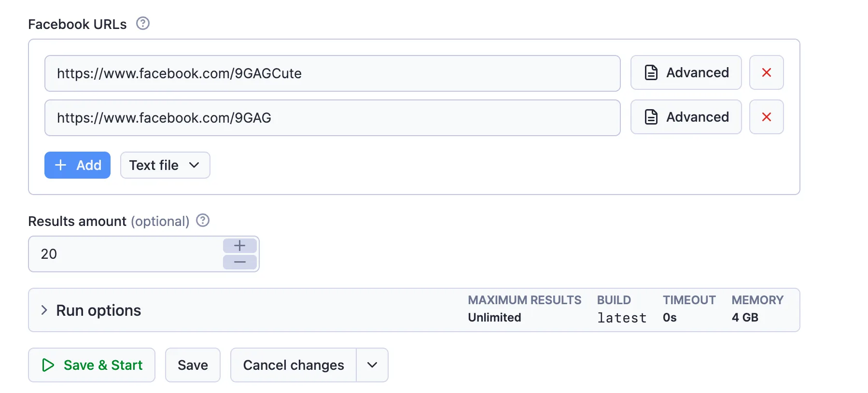Screen dimensions: 868x393
Task: Remove the 9GAGCute URL with red X
Action: 766,72
